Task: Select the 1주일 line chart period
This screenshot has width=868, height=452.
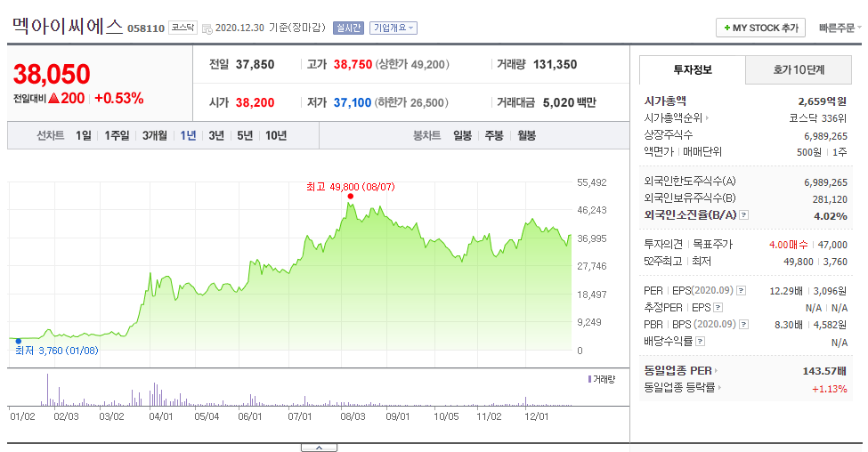Action: click(x=117, y=135)
